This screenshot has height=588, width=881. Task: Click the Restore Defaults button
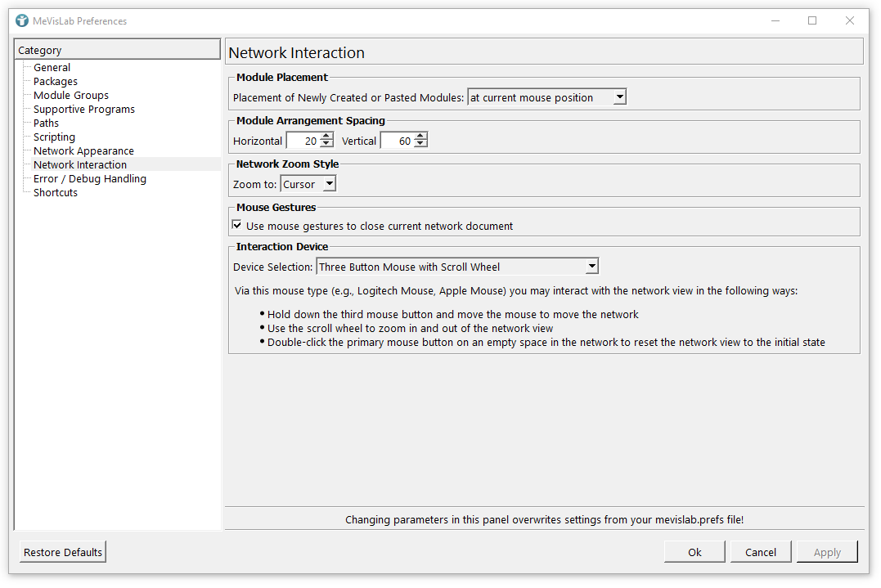63,552
